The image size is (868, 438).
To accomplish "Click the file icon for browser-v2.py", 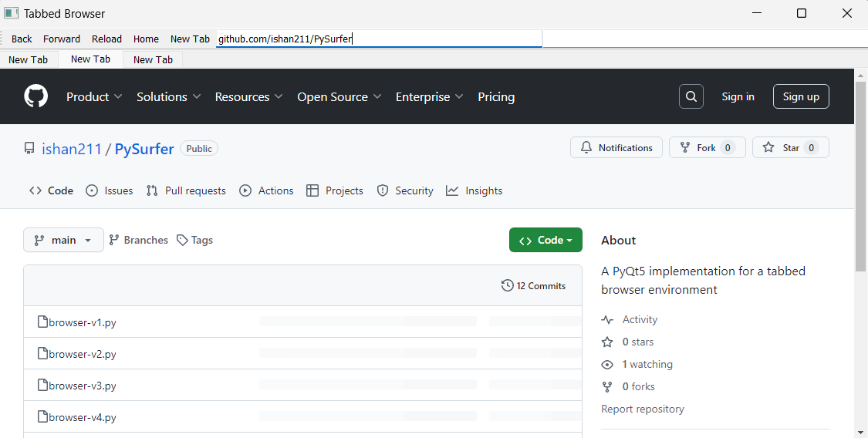I will (42, 353).
